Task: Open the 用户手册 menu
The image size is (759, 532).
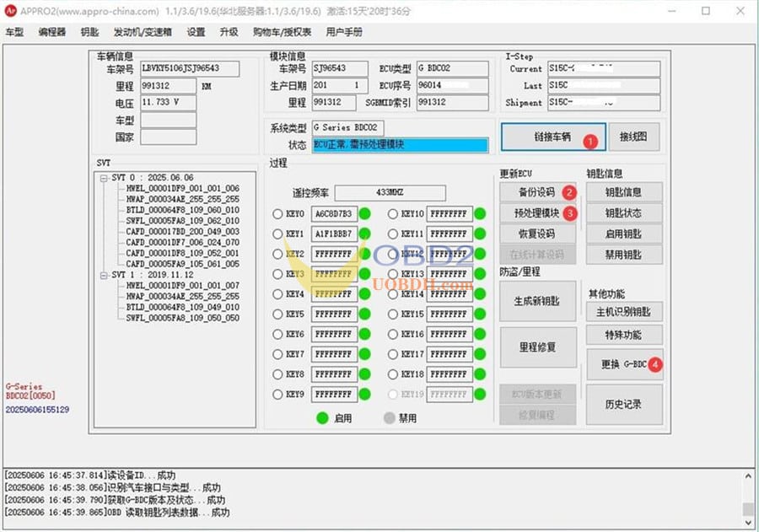Action: 344,32
